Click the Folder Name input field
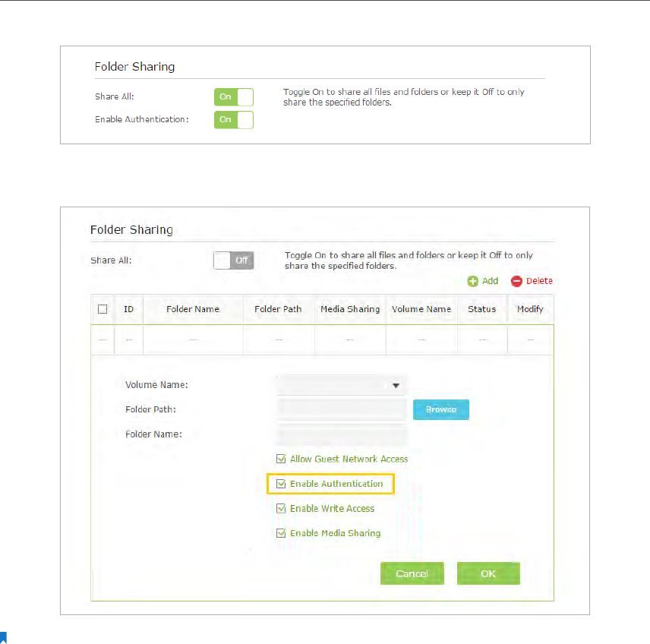 341,434
